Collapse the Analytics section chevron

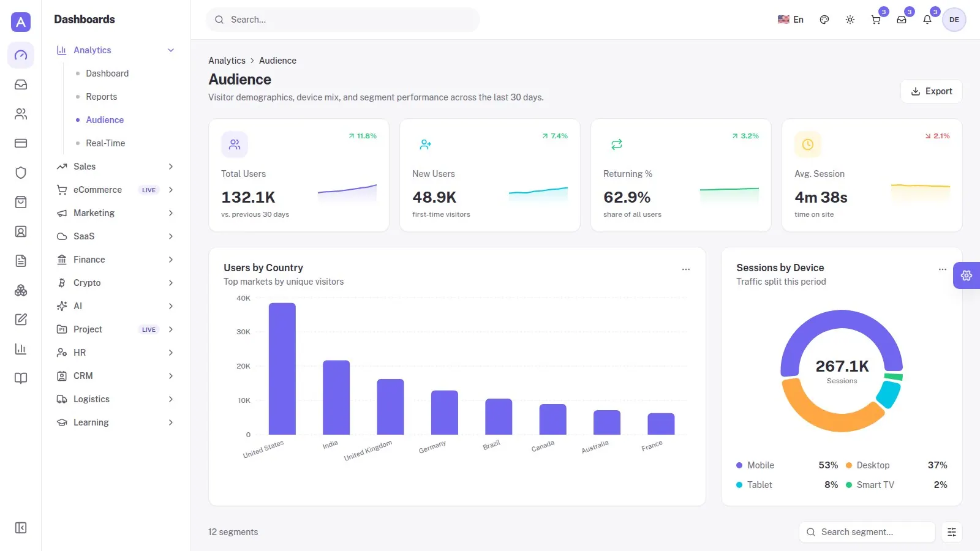click(x=171, y=50)
